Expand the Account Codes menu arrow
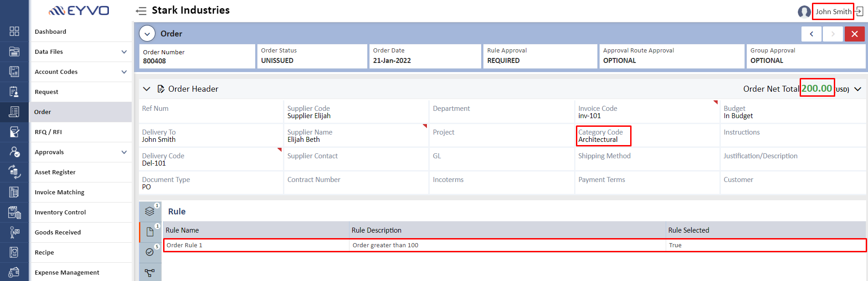Image resolution: width=868 pixels, height=281 pixels. pyautogui.click(x=124, y=72)
